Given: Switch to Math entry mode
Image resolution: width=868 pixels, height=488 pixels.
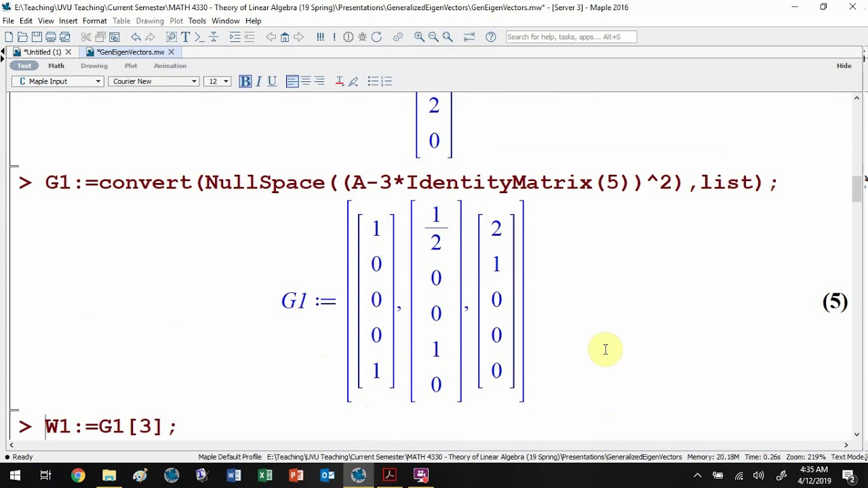Looking at the screenshot, I should pyautogui.click(x=56, y=66).
